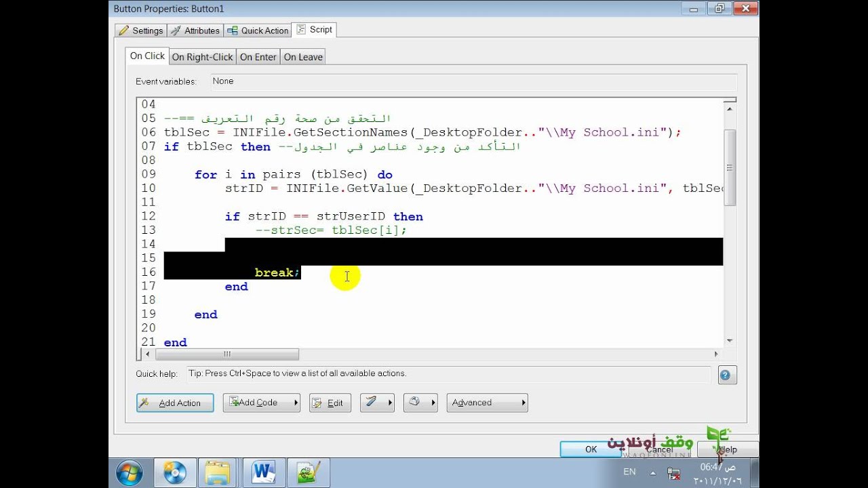Open the Windows Start menu

pyautogui.click(x=129, y=472)
